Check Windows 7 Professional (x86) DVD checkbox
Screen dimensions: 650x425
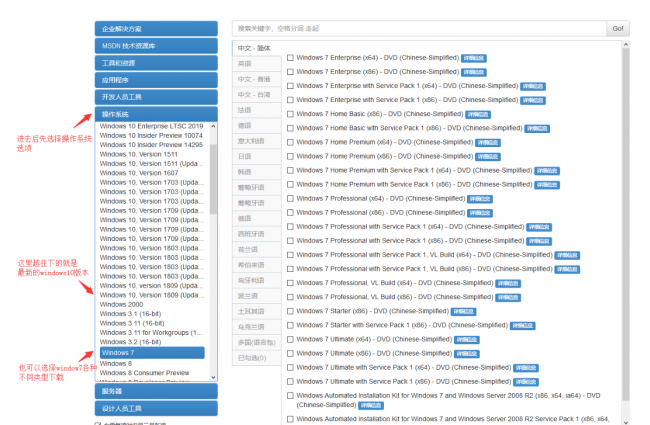point(290,213)
